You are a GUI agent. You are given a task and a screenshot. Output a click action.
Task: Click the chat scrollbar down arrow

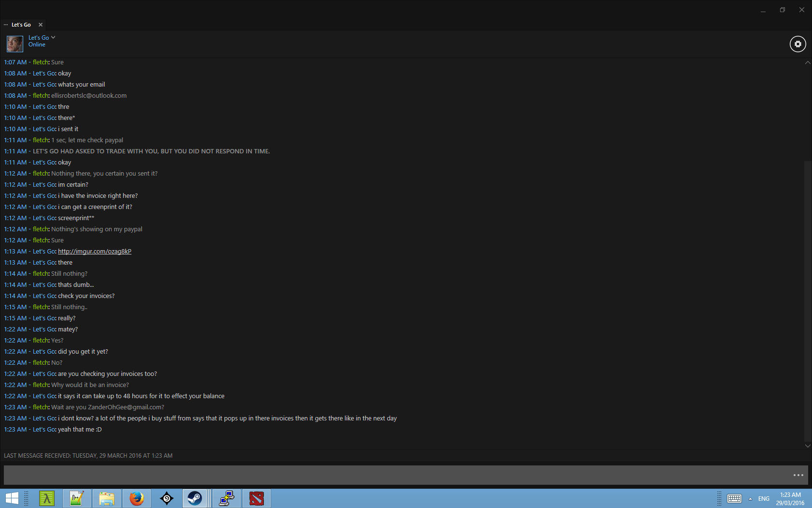[807, 446]
